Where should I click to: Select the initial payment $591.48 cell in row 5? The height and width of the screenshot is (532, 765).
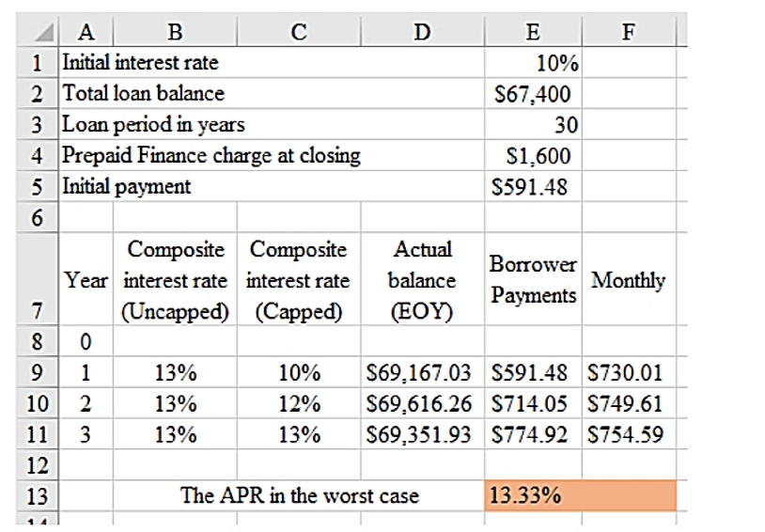[531, 186]
